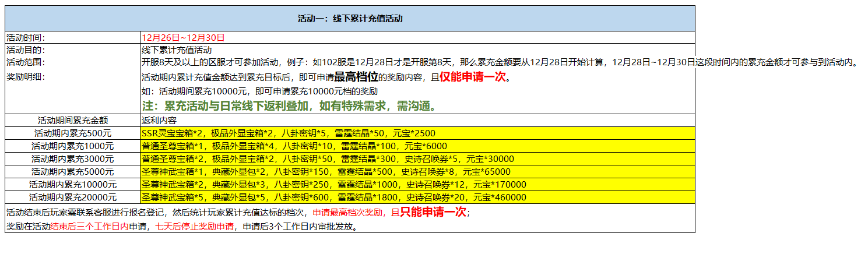The width and height of the screenshot is (868, 261).
Task: Click the title cell 活动一：线下累计充值活动
Action: click(350, 18)
